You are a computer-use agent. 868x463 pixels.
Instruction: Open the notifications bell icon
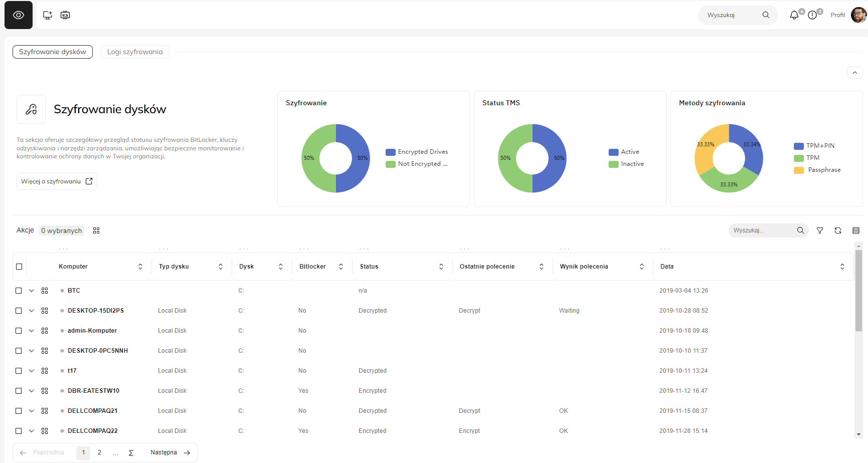coord(794,15)
